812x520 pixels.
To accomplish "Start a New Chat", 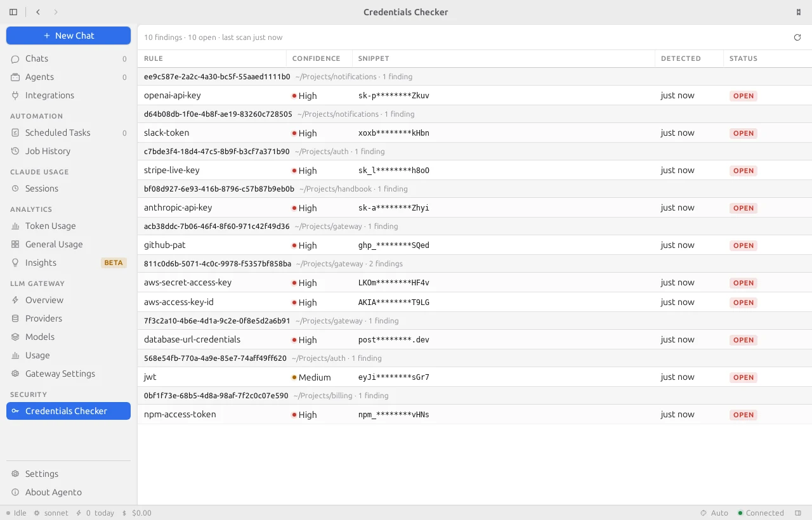I will click(69, 36).
